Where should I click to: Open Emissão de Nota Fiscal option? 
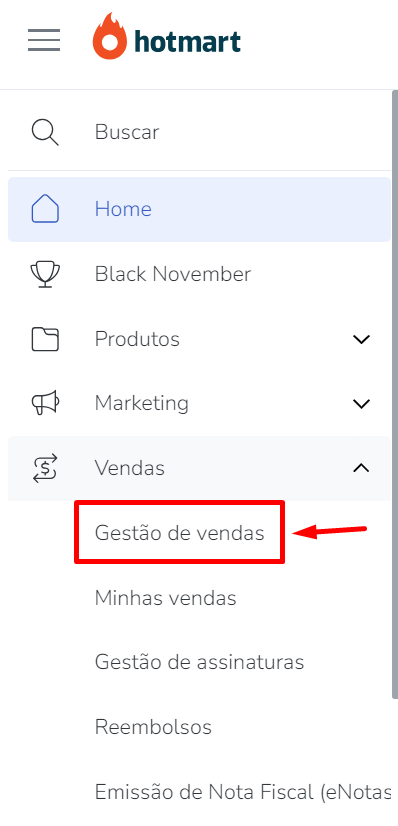tap(243, 791)
